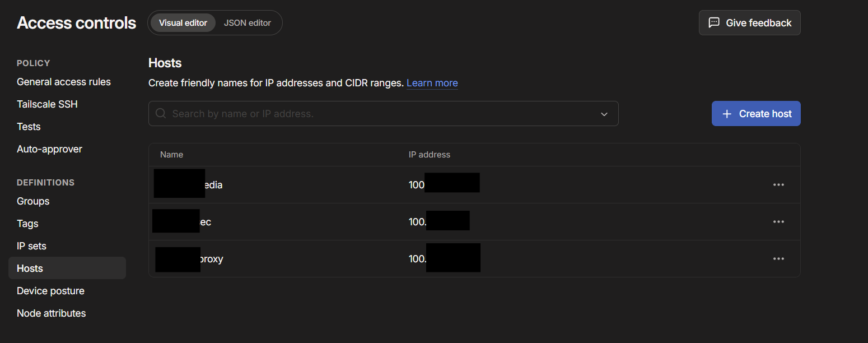Switch to the Visual editor mode
This screenshot has width=868, height=343.
point(183,23)
